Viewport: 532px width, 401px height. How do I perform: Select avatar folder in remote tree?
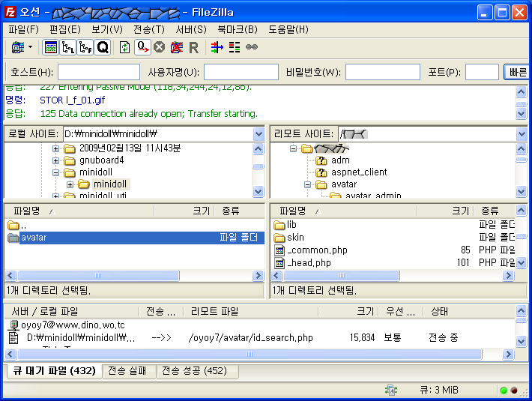point(344,184)
